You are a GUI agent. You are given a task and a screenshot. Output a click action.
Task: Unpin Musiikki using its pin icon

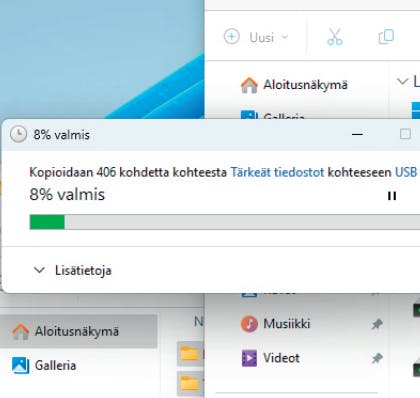click(377, 324)
